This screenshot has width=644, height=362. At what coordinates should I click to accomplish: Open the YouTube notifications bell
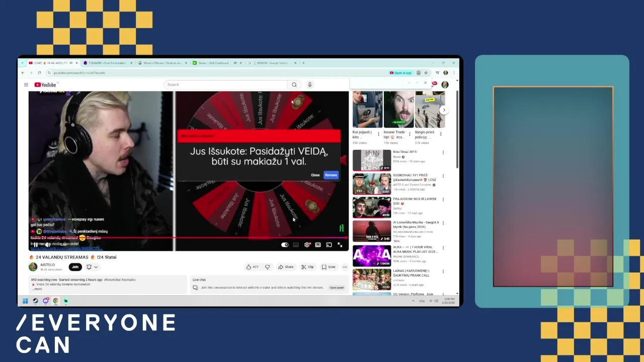(x=434, y=84)
